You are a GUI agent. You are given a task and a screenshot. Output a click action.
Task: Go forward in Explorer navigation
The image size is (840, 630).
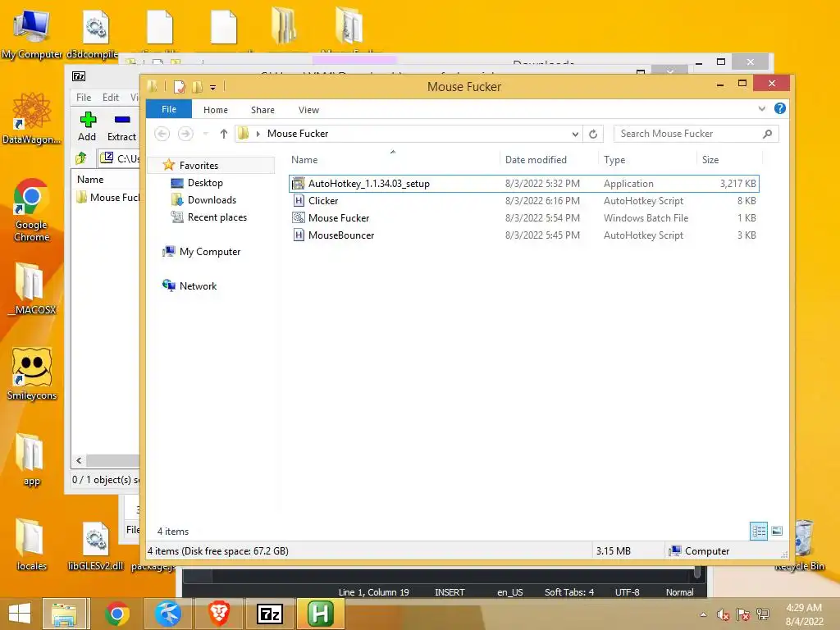pyautogui.click(x=185, y=134)
